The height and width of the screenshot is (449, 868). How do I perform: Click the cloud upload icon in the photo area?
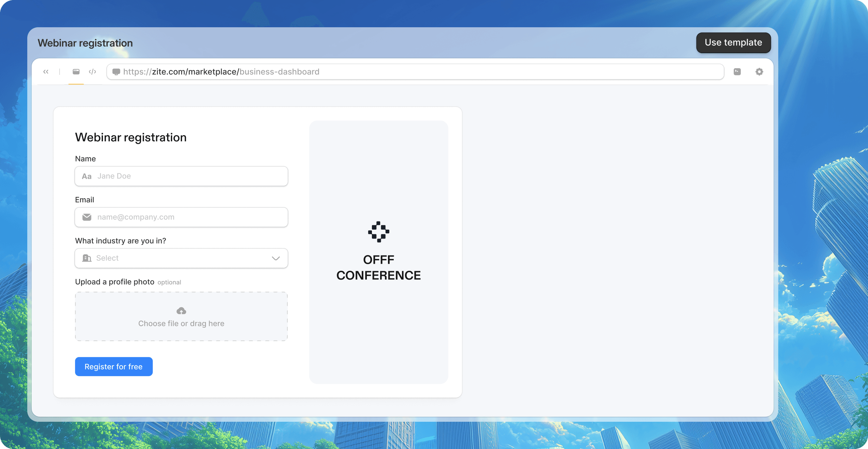[181, 311]
